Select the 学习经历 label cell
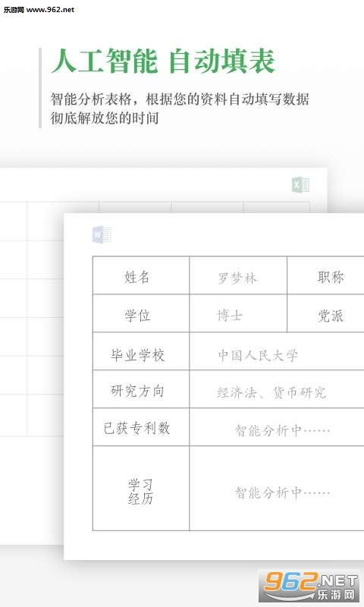Screen dimensions: 364x607 pos(141,489)
